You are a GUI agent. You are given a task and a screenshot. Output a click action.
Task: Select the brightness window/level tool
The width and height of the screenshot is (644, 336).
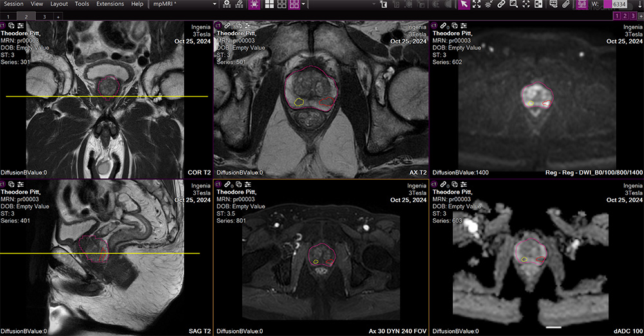(x=489, y=4)
